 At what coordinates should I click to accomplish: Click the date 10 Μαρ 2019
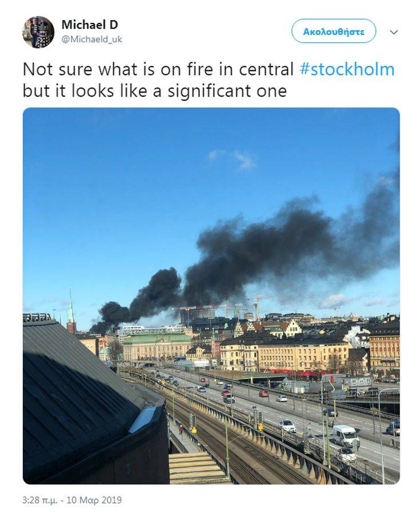[x=95, y=501]
